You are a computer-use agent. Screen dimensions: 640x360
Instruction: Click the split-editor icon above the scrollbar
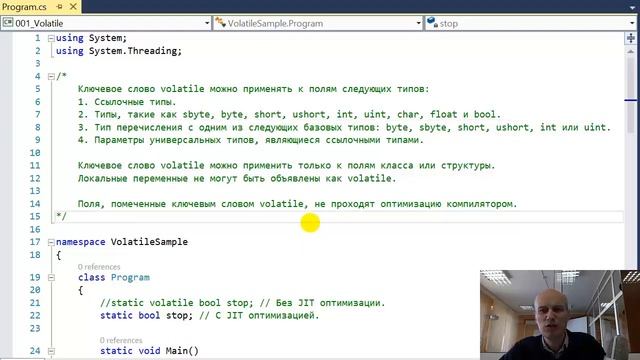point(631,39)
